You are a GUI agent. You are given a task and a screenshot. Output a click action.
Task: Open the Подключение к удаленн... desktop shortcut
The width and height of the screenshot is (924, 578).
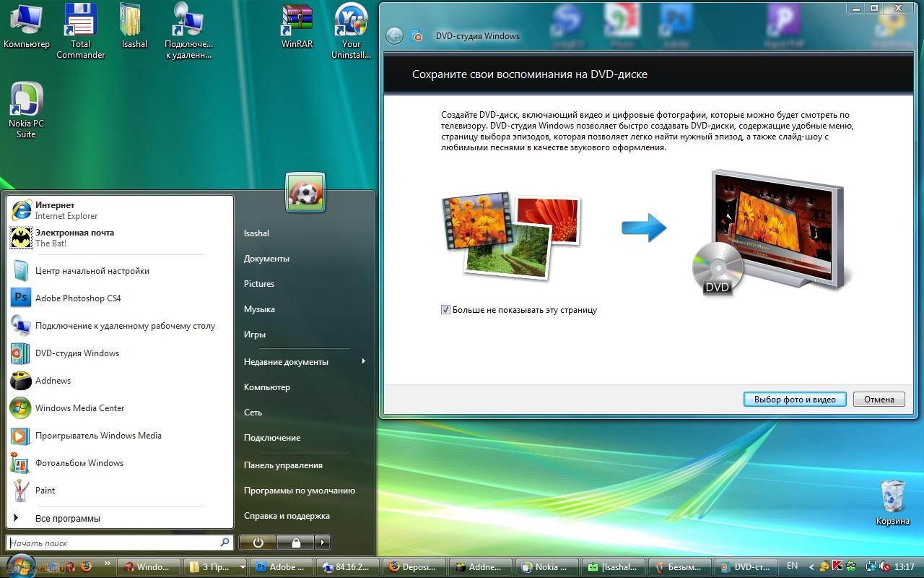tap(188, 31)
